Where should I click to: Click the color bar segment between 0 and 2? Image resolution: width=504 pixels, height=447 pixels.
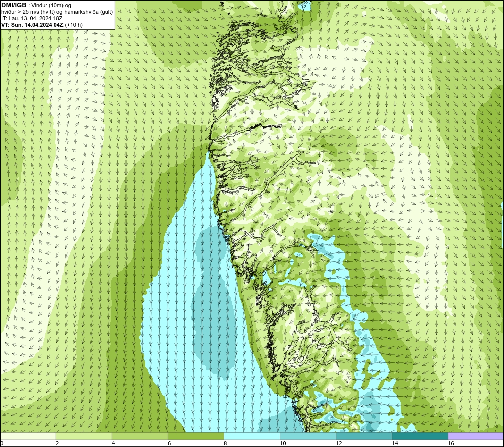click(x=28, y=436)
